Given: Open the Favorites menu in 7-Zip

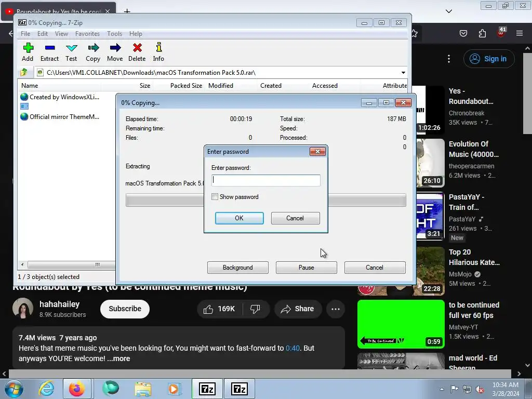Looking at the screenshot, I should point(87,34).
